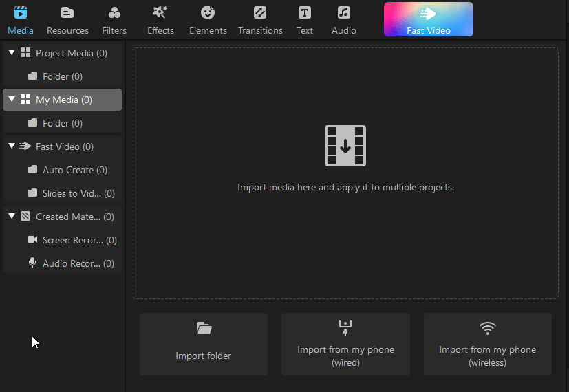Open Screen Recor... (0) label
Viewport: 569px width, 392px height.
(80, 241)
